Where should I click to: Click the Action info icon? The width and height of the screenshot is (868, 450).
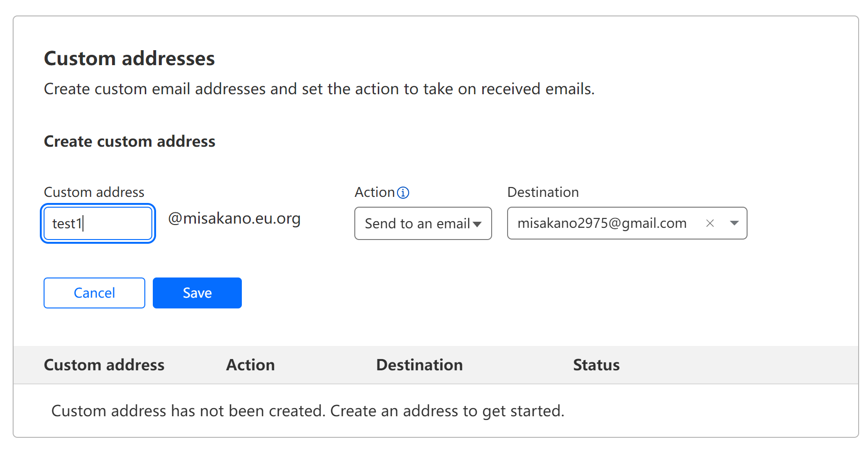point(403,193)
